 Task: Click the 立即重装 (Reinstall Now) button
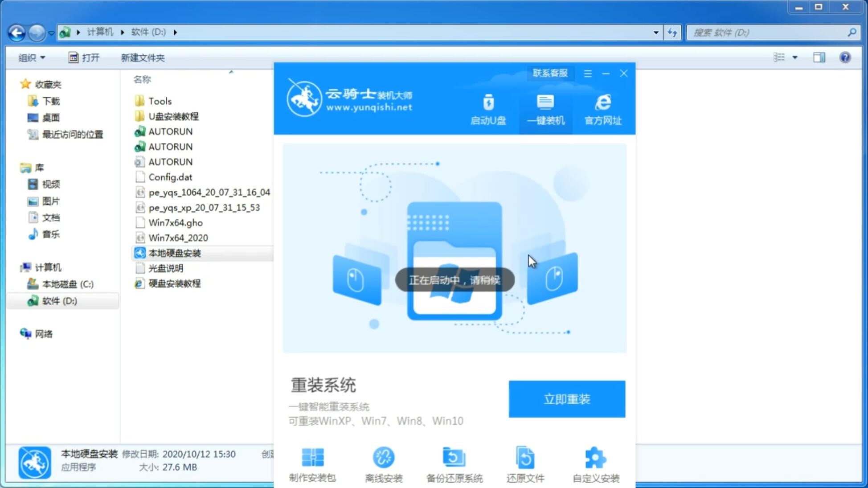point(567,399)
